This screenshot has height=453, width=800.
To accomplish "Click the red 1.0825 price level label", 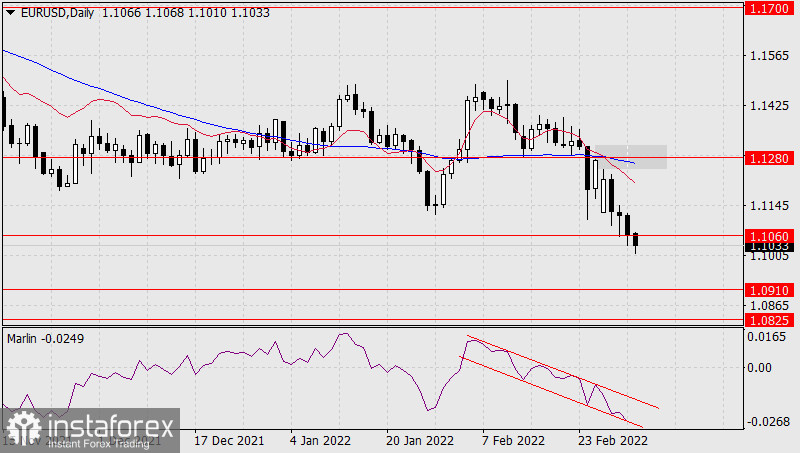I will (769, 320).
